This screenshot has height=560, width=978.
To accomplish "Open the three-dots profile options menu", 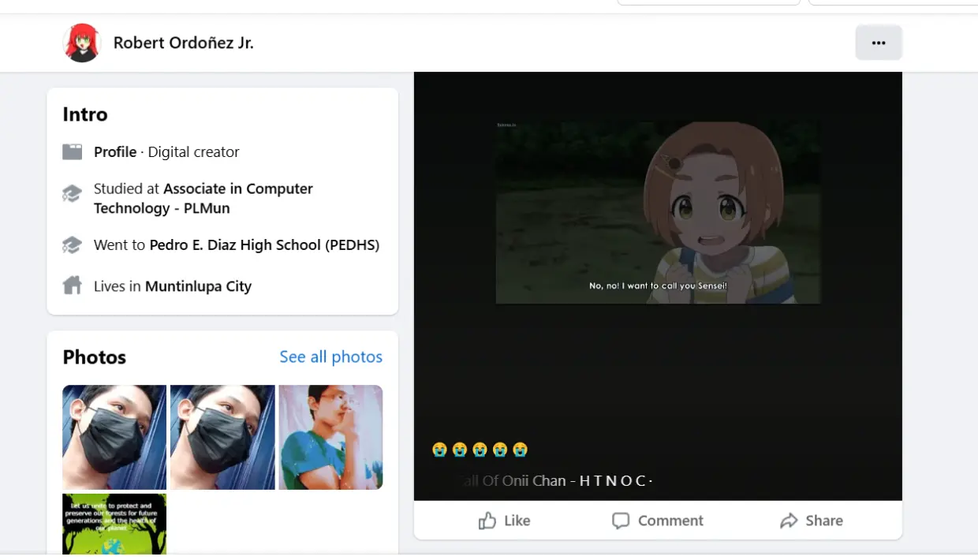I will pos(879,43).
